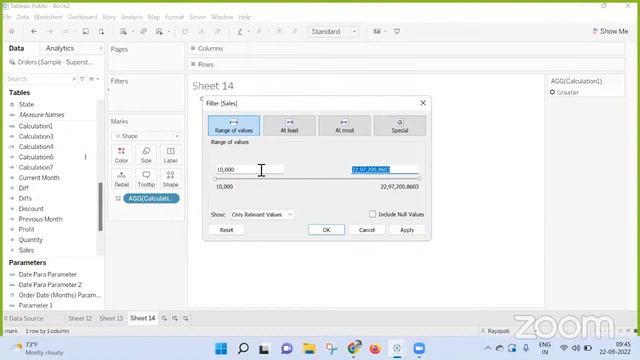
Task: Click the Redo forward arrow in toolbar
Action: click(x=50, y=31)
